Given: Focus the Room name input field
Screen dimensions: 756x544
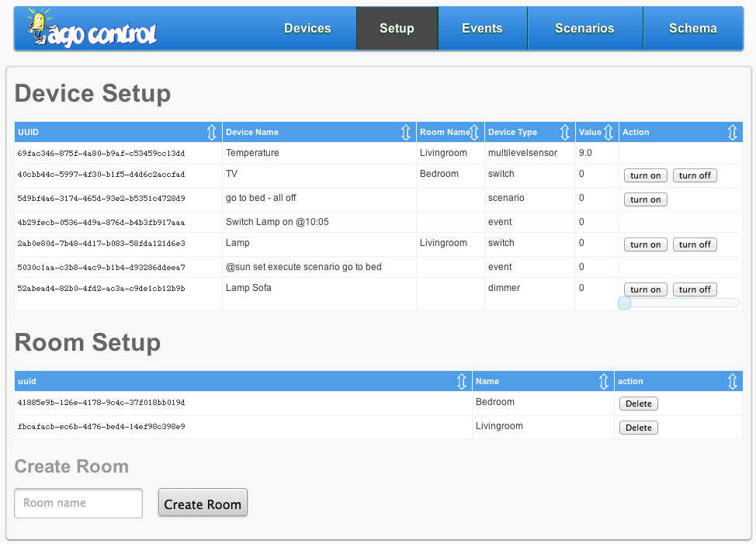Looking at the screenshot, I should [78, 503].
